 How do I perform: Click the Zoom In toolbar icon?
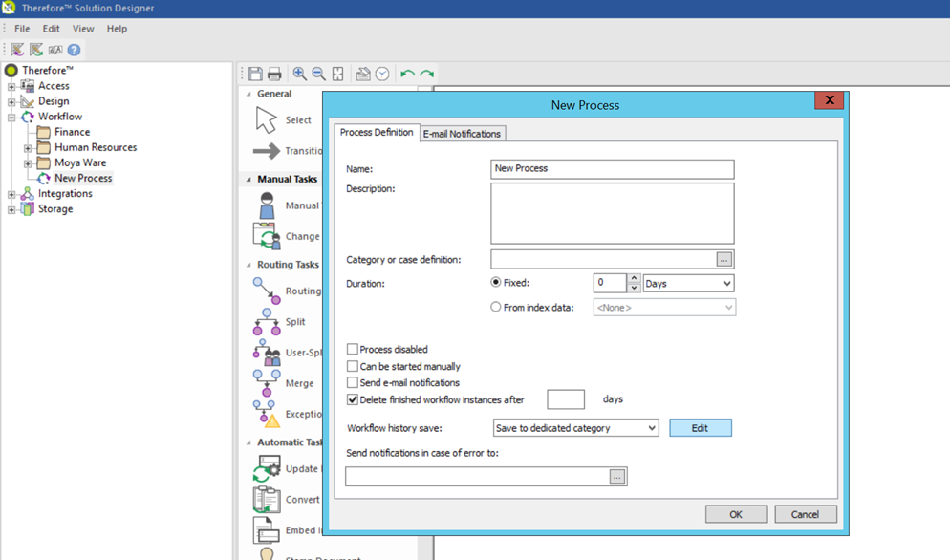299,73
